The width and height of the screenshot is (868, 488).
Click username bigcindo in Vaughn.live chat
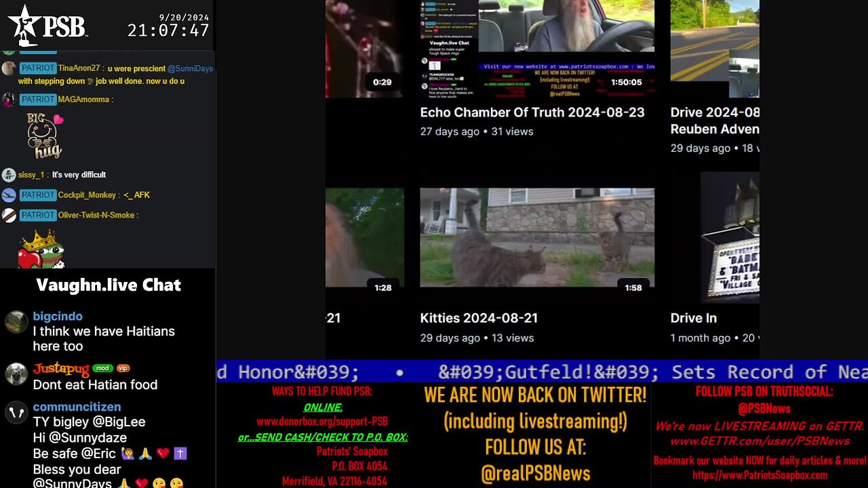[58, 317]
